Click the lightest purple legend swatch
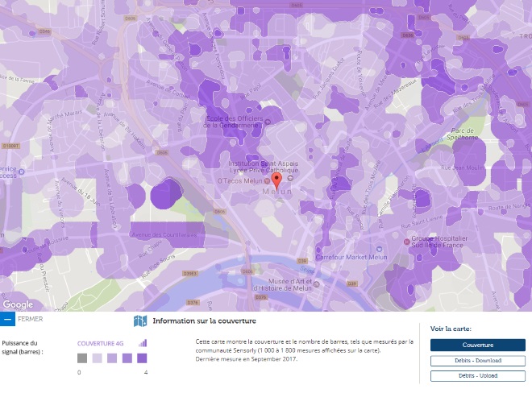532x393 pixels. [x=97, y=358]
